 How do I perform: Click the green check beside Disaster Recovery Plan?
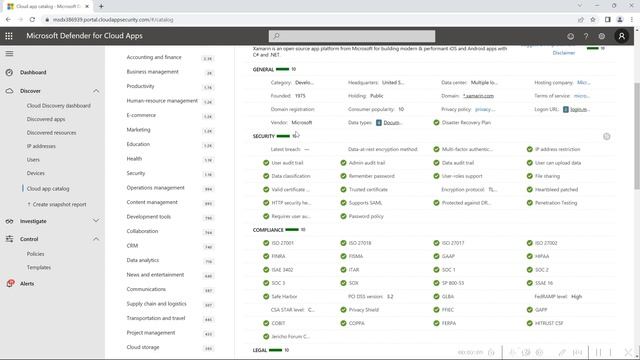436,122
